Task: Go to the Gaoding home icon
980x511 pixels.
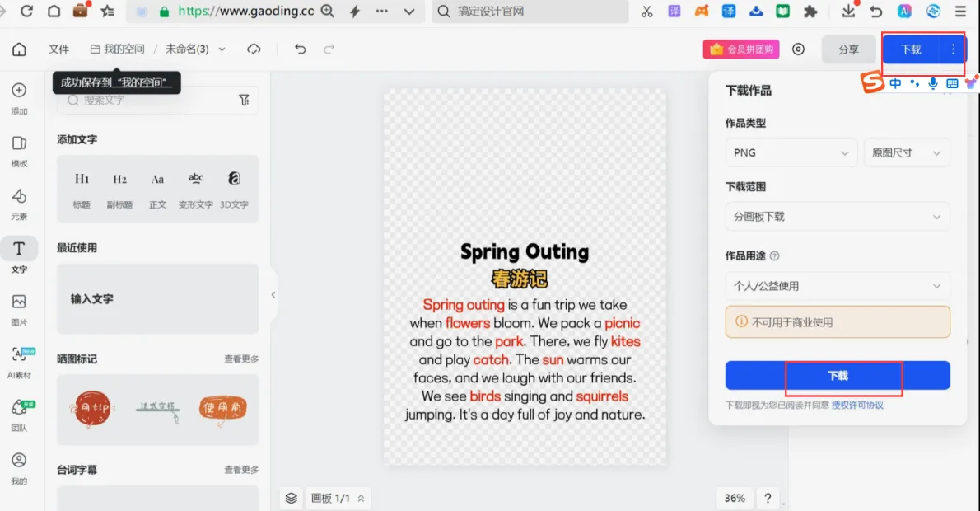Action: (20, 49)
